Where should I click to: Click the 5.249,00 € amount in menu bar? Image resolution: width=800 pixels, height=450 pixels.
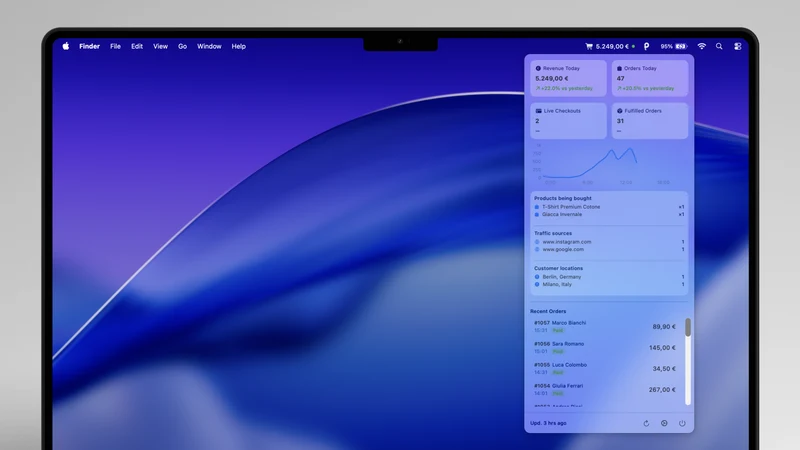pyautogui.click(x=612, y=46)
